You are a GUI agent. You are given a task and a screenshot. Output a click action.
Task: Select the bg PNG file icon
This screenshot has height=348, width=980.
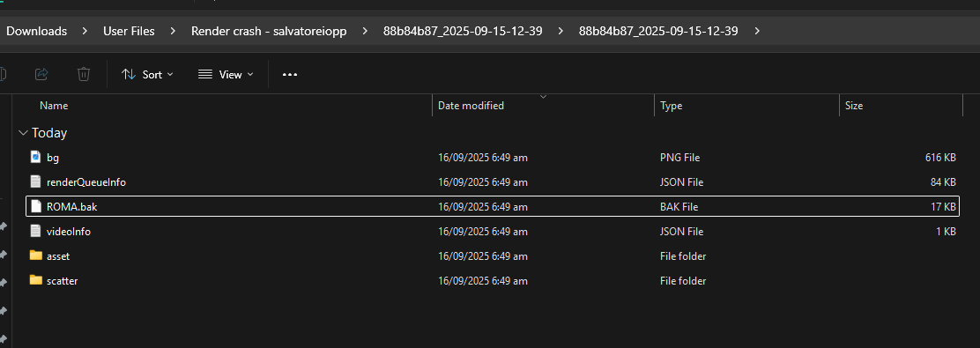[x=35, y=157]
